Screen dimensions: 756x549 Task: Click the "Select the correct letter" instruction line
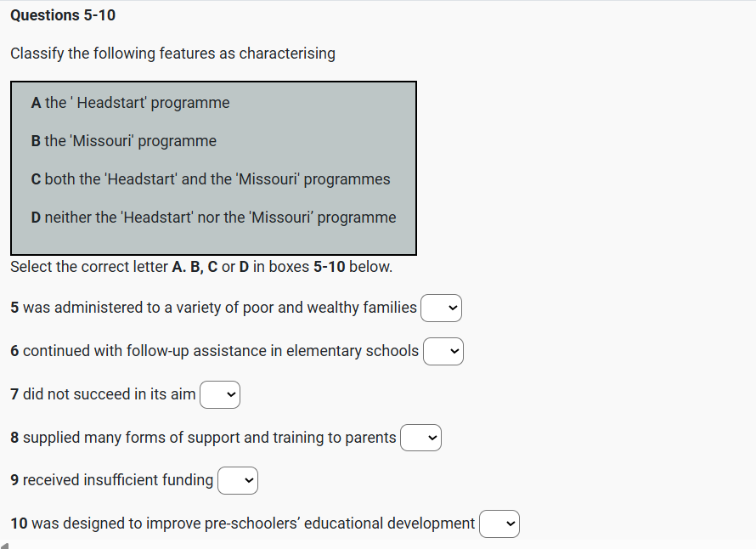point(201,267)
